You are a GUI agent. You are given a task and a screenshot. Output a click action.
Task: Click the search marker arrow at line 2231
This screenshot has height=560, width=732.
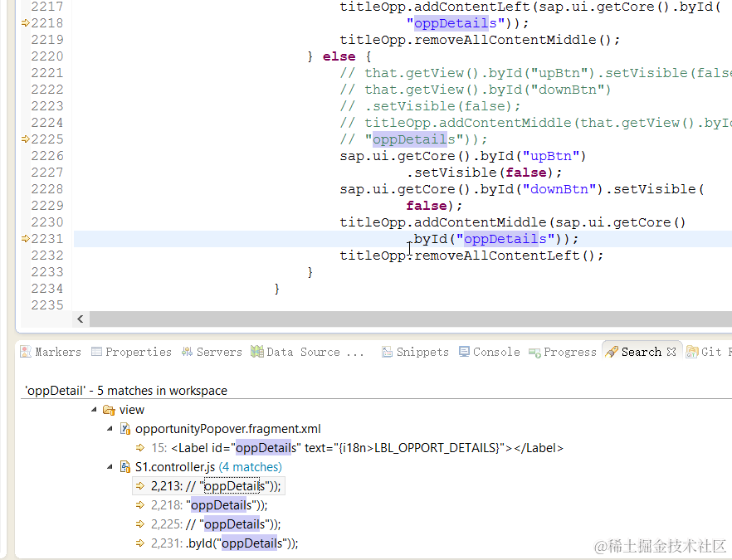pyautogui.click(x=26, y=239)
